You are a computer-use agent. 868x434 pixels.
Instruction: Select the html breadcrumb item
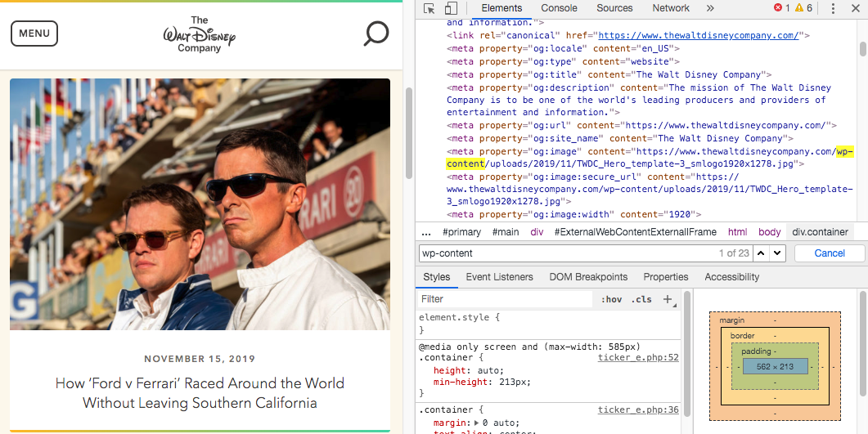point(737,232)
